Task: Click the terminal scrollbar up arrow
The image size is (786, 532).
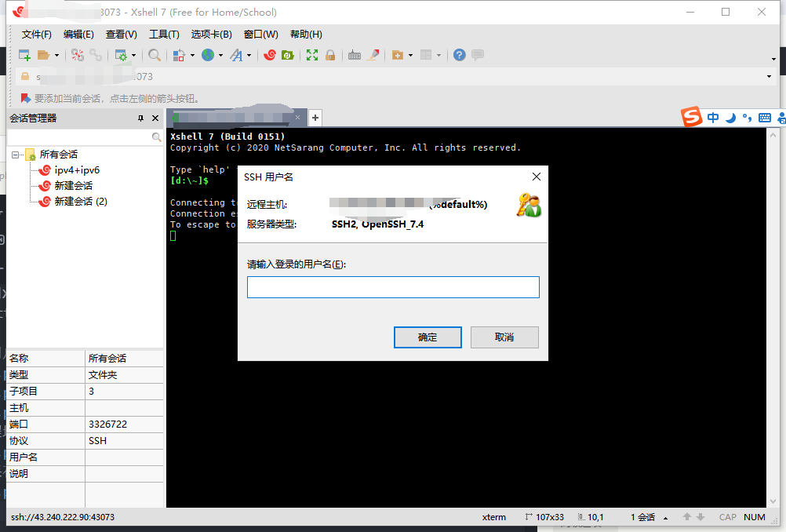Action: (773, 135)
